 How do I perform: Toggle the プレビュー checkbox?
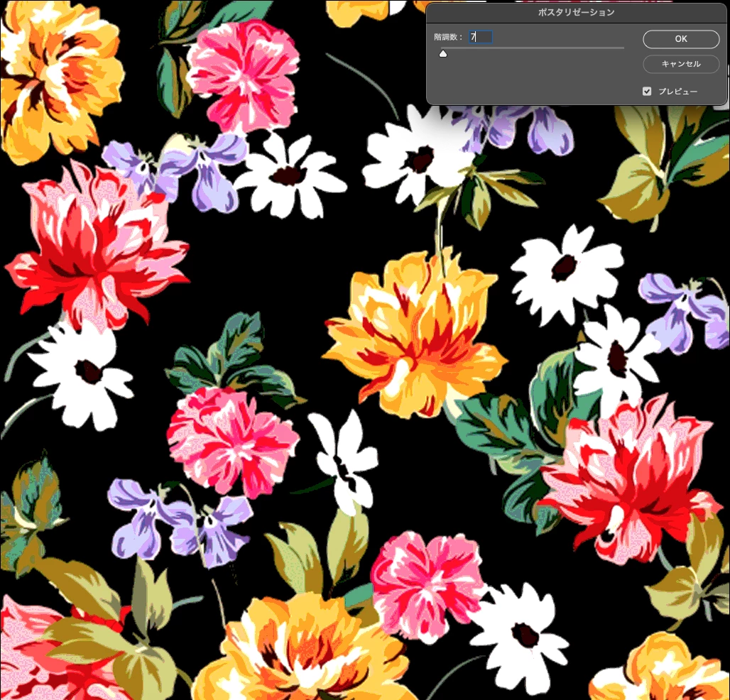click(647, 91)
